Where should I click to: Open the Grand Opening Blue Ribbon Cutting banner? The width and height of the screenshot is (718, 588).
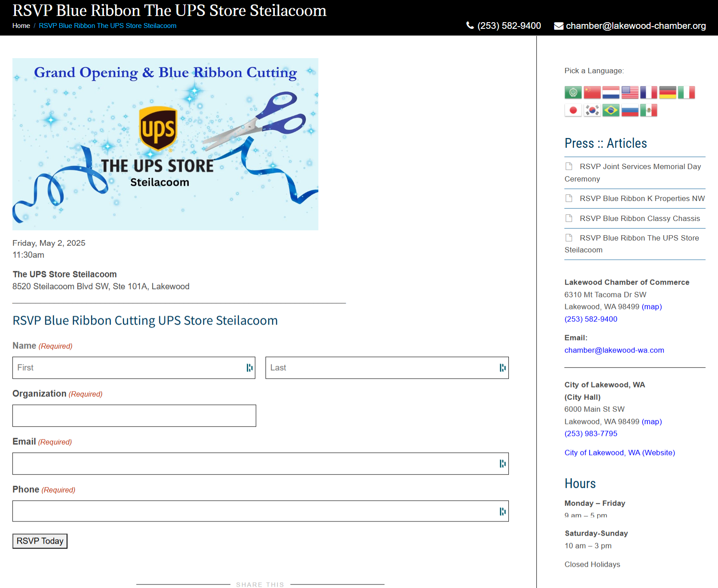[x=165, y=144]
